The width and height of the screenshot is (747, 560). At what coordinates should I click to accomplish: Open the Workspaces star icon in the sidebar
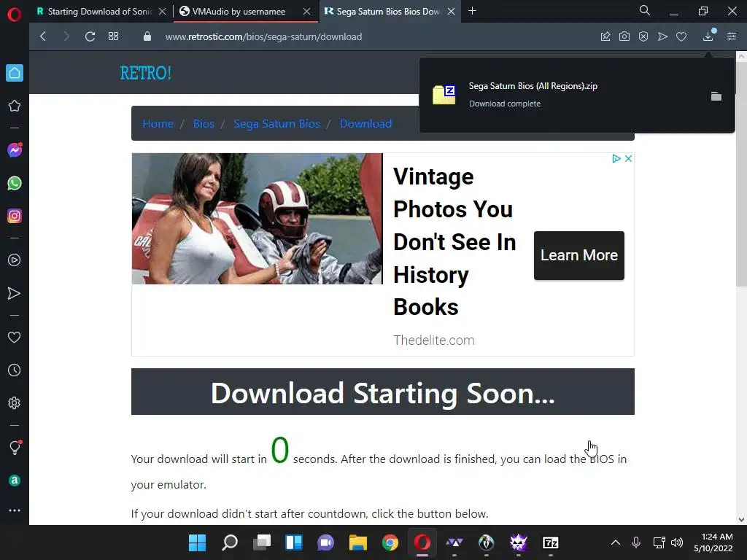tap(15, 106)
